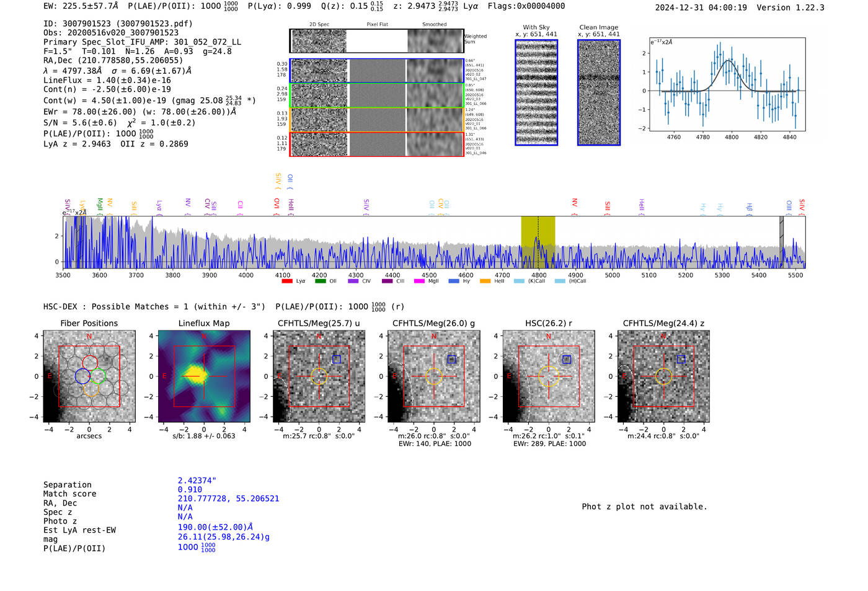Screen dimensions: 868x591
Task: Open the Clean Image cutout
Action: (x=599, y=92)
